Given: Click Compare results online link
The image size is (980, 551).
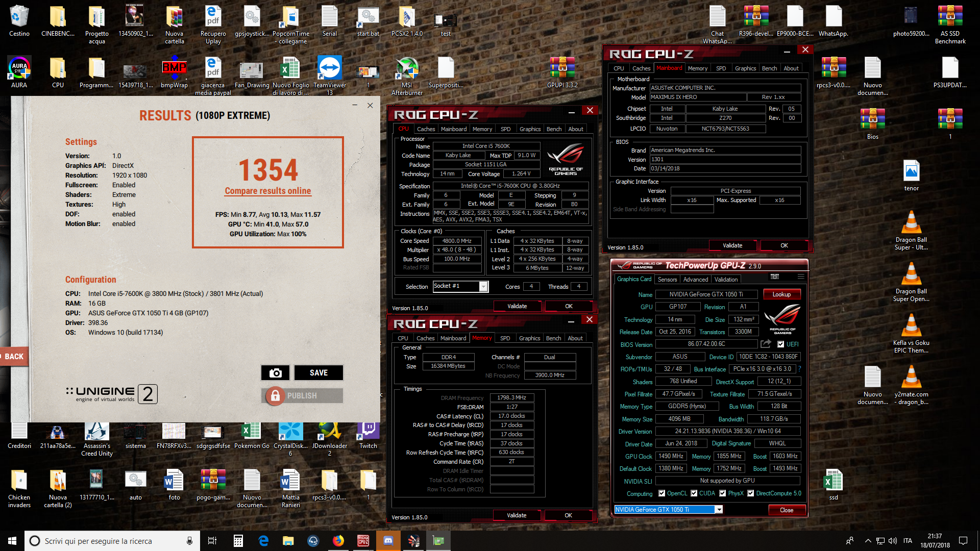Looking at the screenshot, I should click(268, 191).
